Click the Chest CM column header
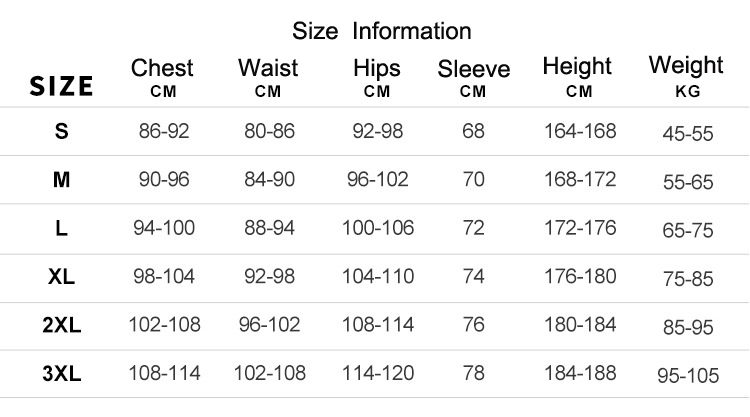This screenshot has height=417, width=750. tap(162, 77)
